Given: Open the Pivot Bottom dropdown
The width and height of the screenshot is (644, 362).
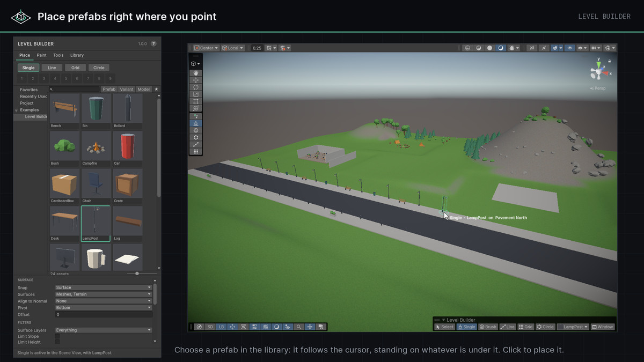Looking at the screenshot, I should (x=104, y=308).
